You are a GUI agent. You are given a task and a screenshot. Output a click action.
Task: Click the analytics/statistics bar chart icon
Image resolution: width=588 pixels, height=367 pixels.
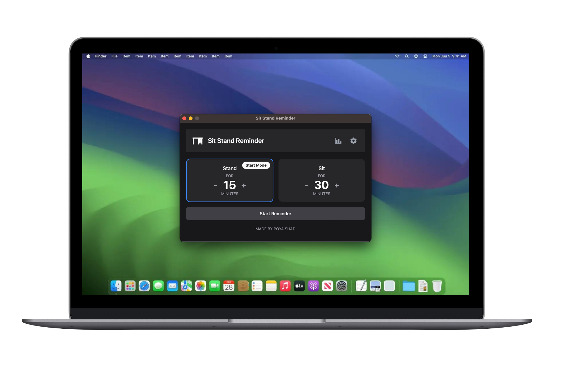(x=338, y=140)
